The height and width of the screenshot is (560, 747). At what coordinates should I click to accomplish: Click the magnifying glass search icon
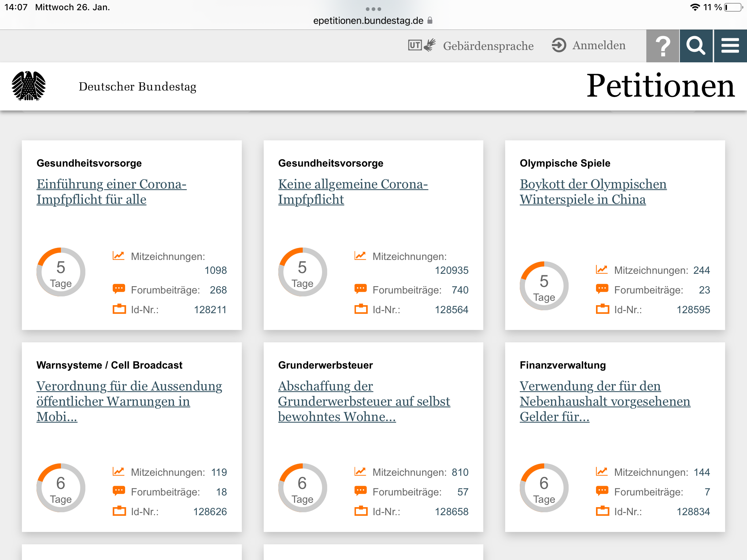pos(696,46)
